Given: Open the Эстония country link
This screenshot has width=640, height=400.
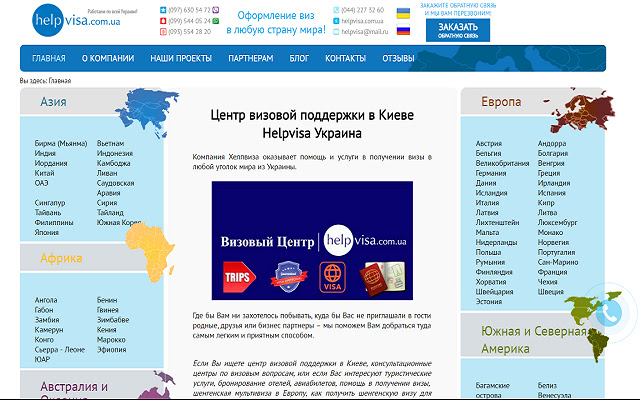Looking at the screenshot, I should [x=489, y=302].
